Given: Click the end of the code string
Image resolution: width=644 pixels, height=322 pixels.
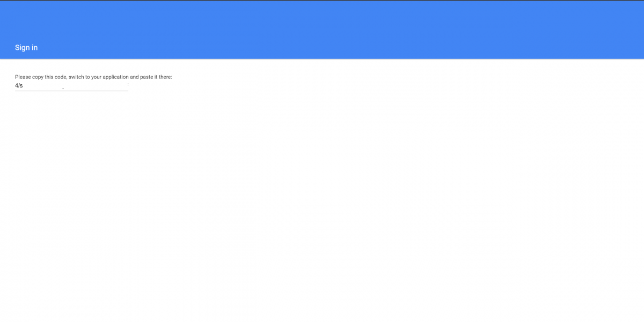Looking at the screenshot, I should pos(24,85).
